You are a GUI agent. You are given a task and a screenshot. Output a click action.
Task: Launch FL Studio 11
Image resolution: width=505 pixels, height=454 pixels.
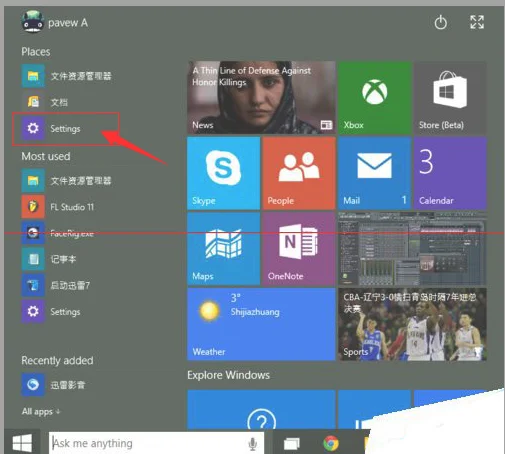click(58, 207)
